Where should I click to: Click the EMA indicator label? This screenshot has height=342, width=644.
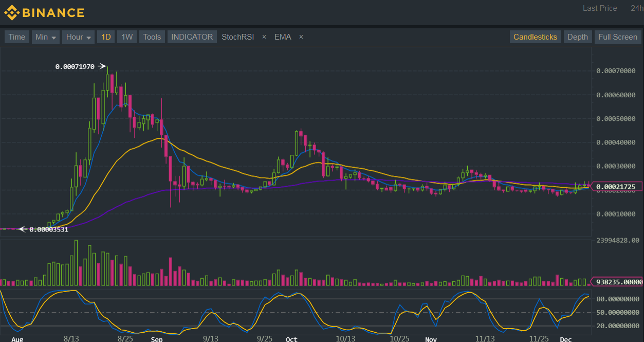click(x=283, y=37)
